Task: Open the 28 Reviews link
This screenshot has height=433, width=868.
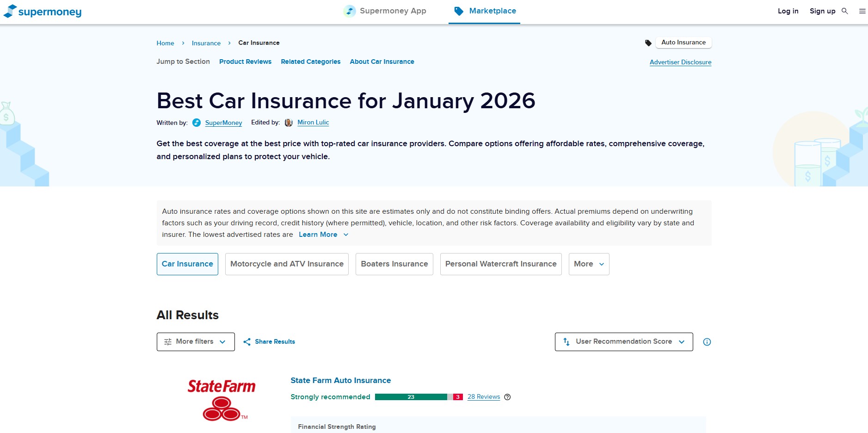Action: pos(484,397)
